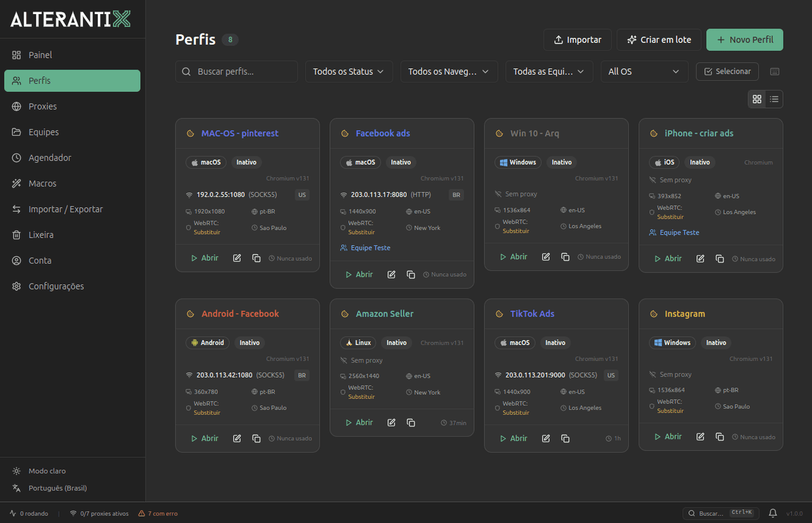The image size is (812, 523).
Task: Open Configurações in sidebar
Action: (72, 286)
